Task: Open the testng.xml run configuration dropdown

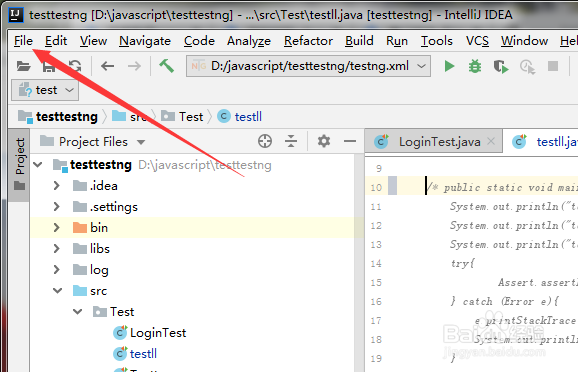Action: coord(309,66)
